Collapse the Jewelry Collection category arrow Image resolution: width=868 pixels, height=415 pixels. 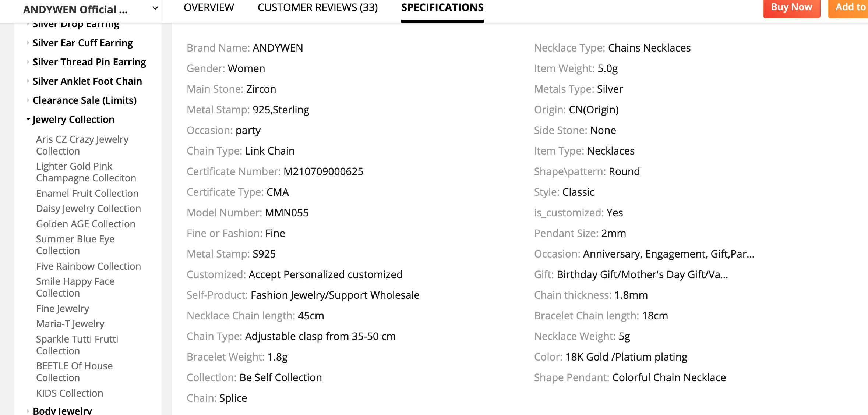[28, 120]
